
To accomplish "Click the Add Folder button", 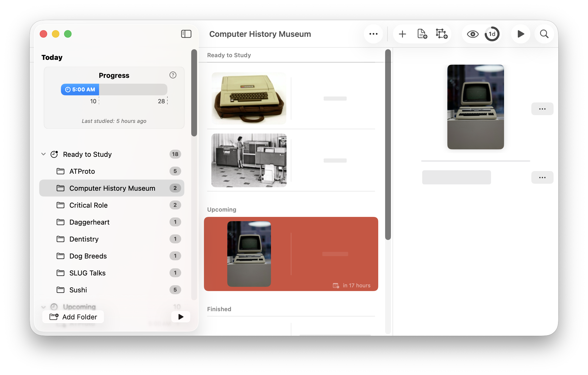I will point(73,317).
